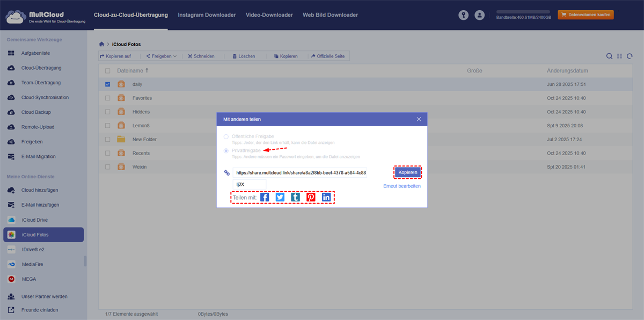Select iCloud Fotos service
644x320 pixels.
click(43, 235)
